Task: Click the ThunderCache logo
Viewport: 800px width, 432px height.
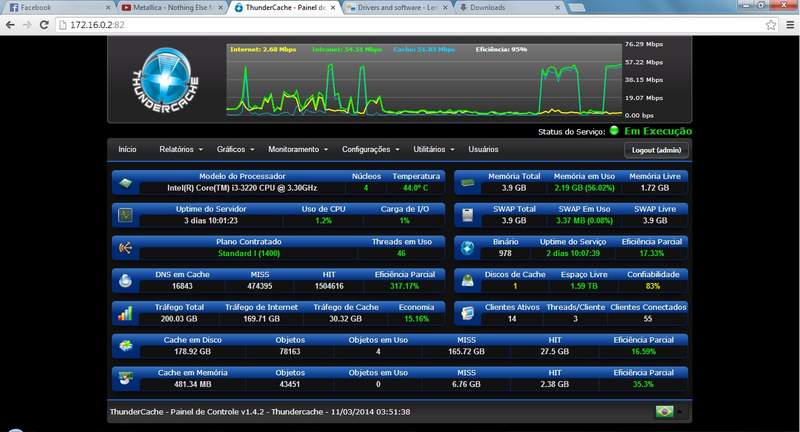Action: 165,80
